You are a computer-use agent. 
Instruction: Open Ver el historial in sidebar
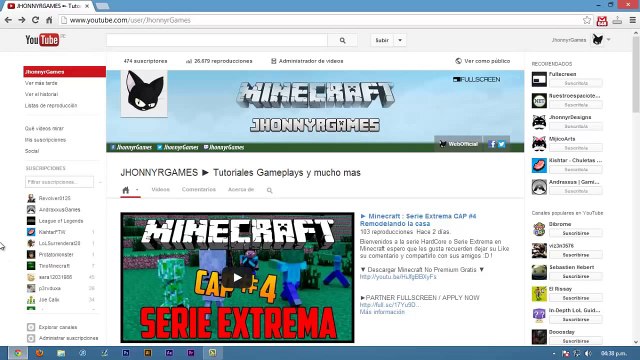tap(41, 94)
